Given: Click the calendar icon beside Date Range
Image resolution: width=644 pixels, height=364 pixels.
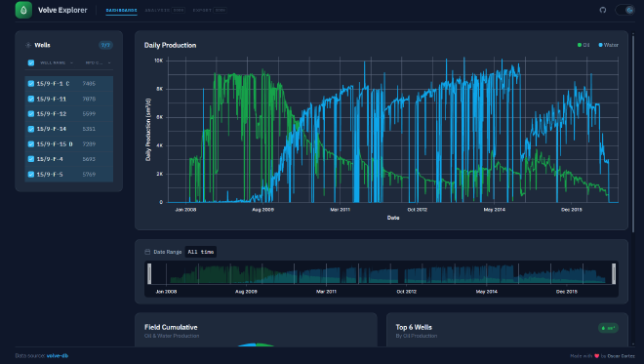Looking at the screenshot, I should click(147, 252).
